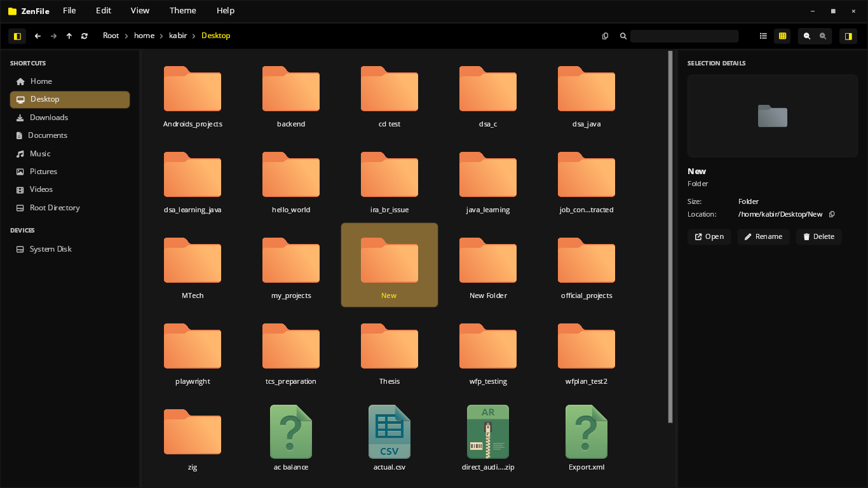Select the Thesis folder

[x=390, y=351]
